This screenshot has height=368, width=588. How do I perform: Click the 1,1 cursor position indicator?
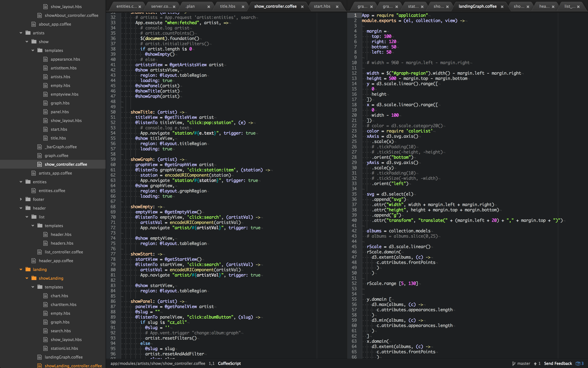211,363
